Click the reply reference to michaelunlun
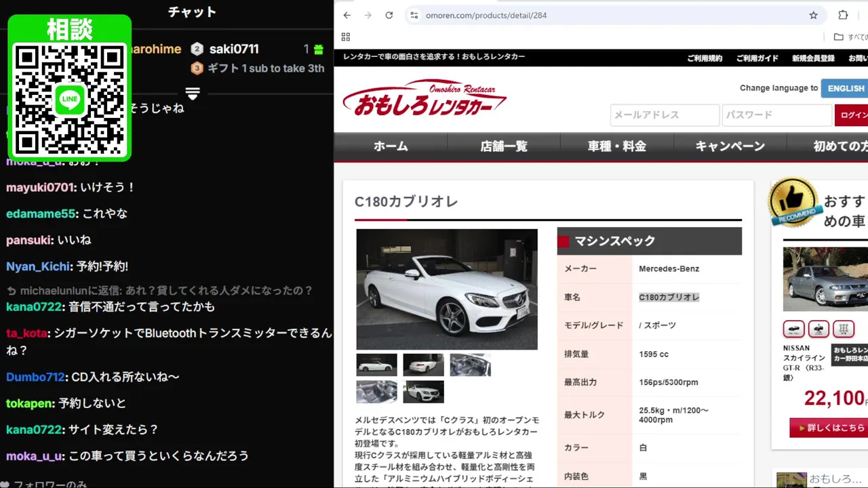This screenshot has height=488, width=868. point(159,290)
